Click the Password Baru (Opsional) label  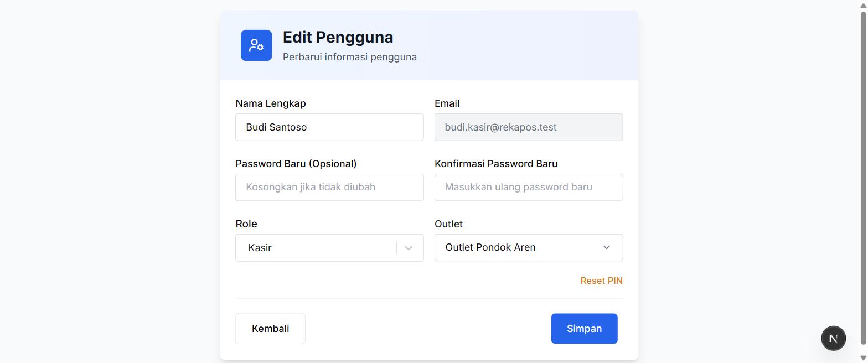tap(296, 164)
